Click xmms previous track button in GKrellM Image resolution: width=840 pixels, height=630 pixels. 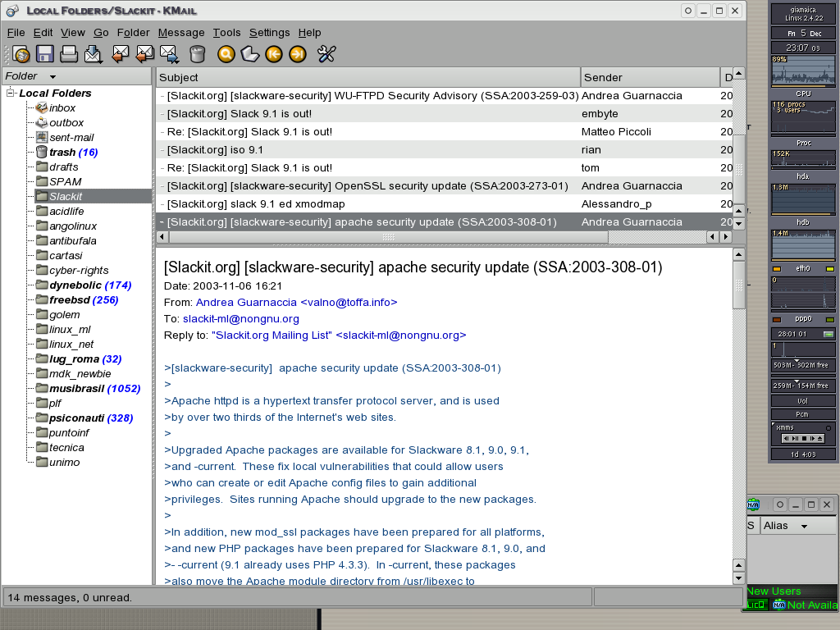(x=786, y=438)
